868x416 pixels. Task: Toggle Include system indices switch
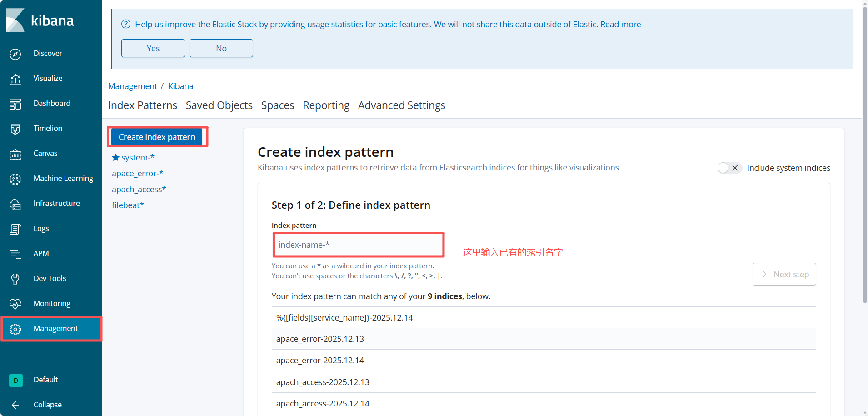(x=729, y=168)
